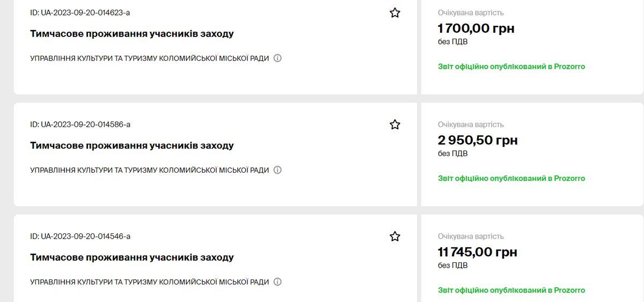
Task: Open tender title priced at 1 700,00 грн
Action: click(131, 34)
